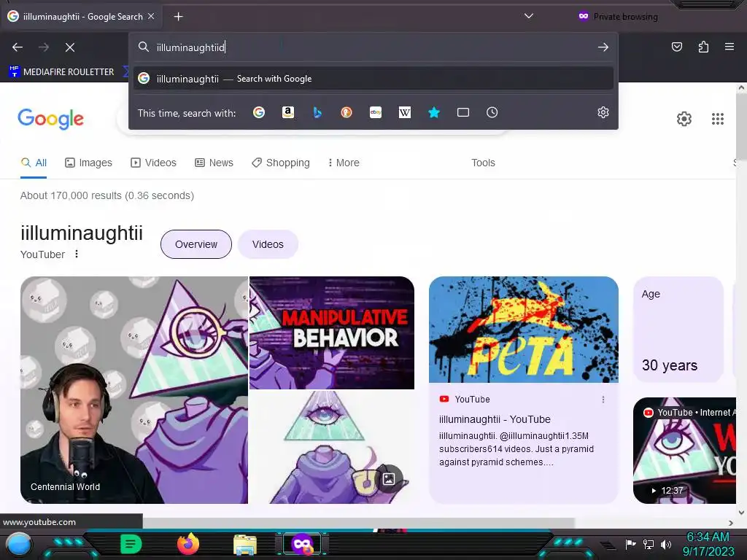Search history with the clock icon
The image size is (747, 560).
click(492, 112)
